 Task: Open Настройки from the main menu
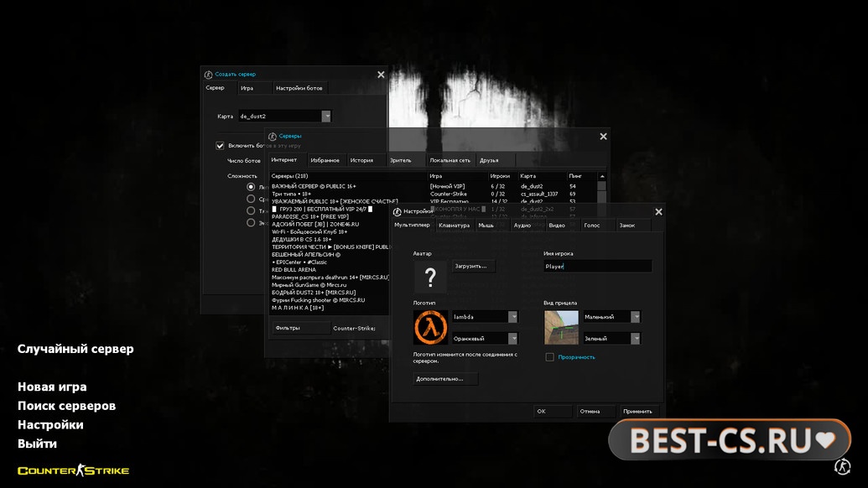tap(50, 424)
